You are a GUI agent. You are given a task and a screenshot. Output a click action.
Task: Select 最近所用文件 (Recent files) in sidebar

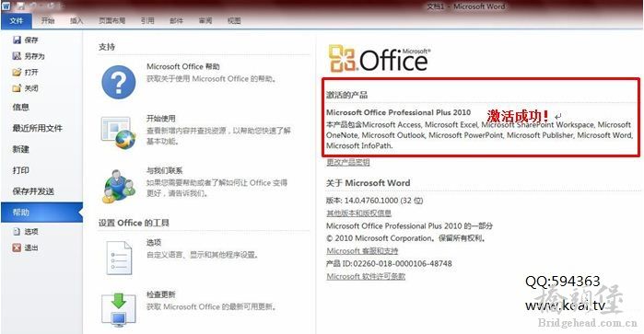point(38,129)
